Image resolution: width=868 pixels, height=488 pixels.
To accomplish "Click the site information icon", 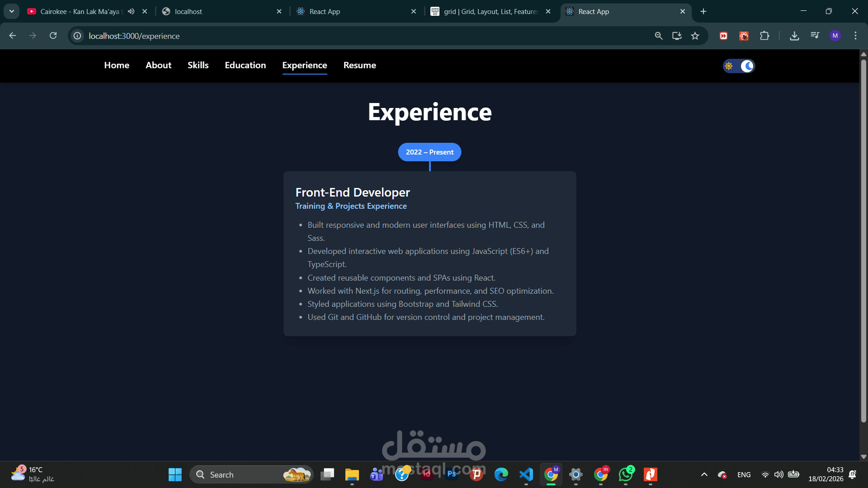I will click(x=78, y=36).
